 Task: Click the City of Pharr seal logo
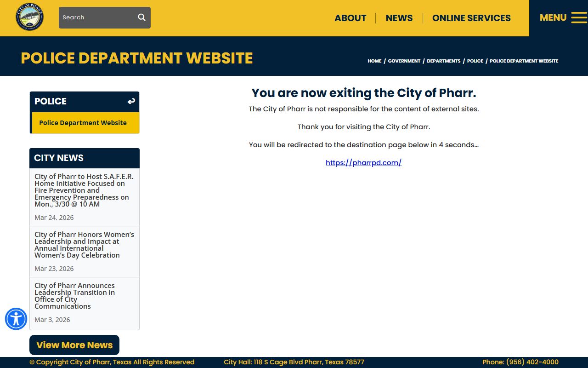pos(30,17)
